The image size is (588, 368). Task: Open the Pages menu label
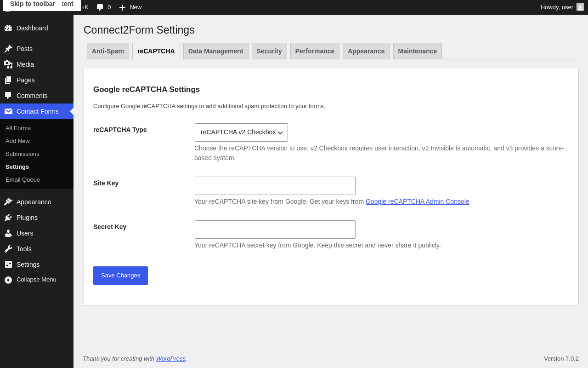[26, 80]
